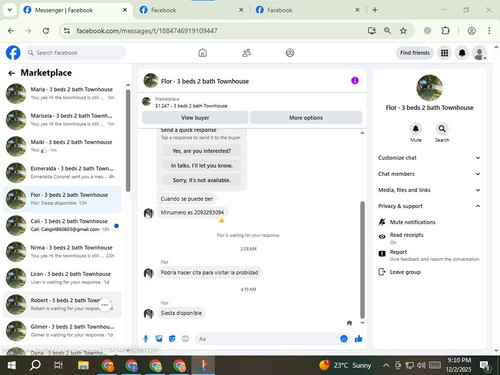Open Liran townhouse conversation

pos(62,278)
